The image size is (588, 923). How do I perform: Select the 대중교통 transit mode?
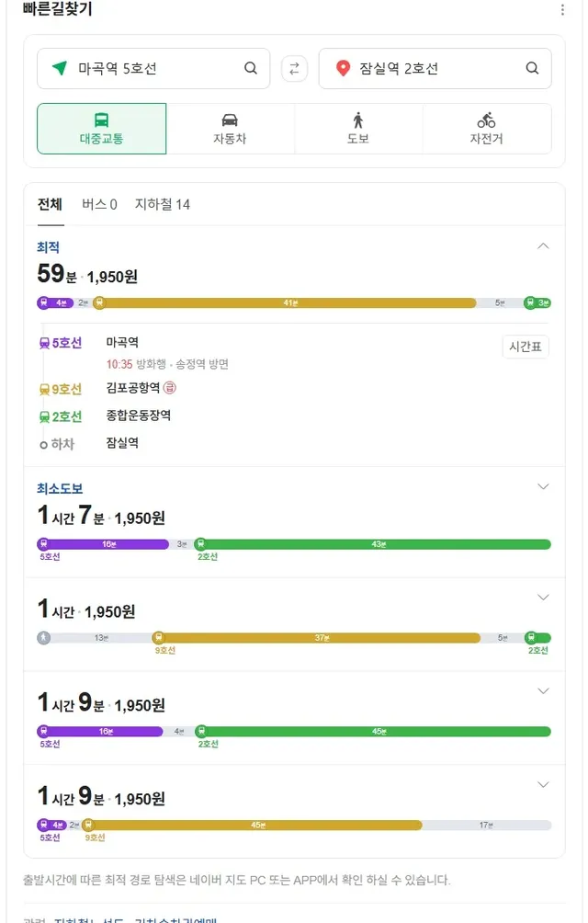[x=101, y=129]
